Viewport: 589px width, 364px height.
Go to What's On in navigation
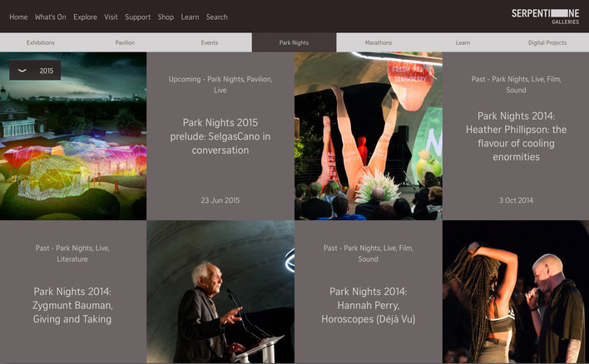51,17
